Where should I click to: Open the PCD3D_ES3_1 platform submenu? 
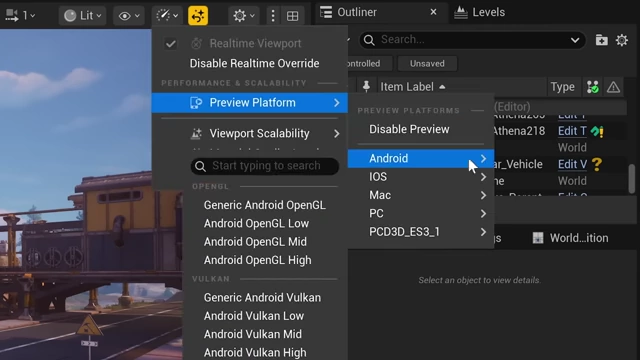(x=421, y=232)
